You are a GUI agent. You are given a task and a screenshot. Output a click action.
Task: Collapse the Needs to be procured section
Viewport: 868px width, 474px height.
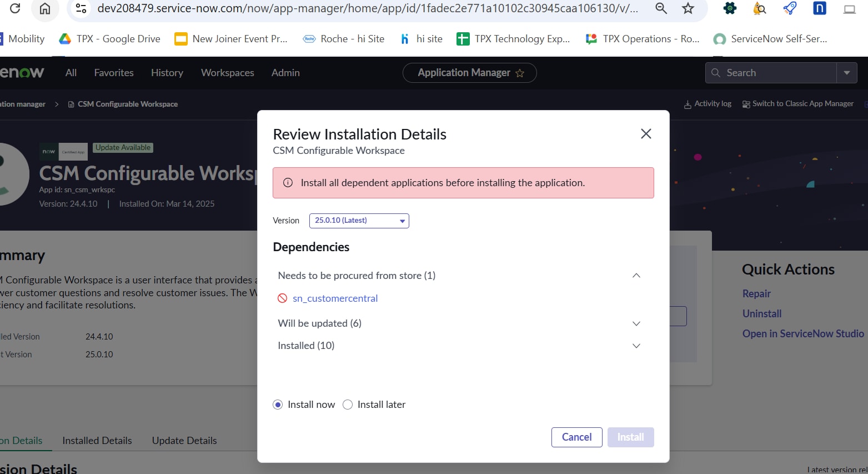(636, 275)
